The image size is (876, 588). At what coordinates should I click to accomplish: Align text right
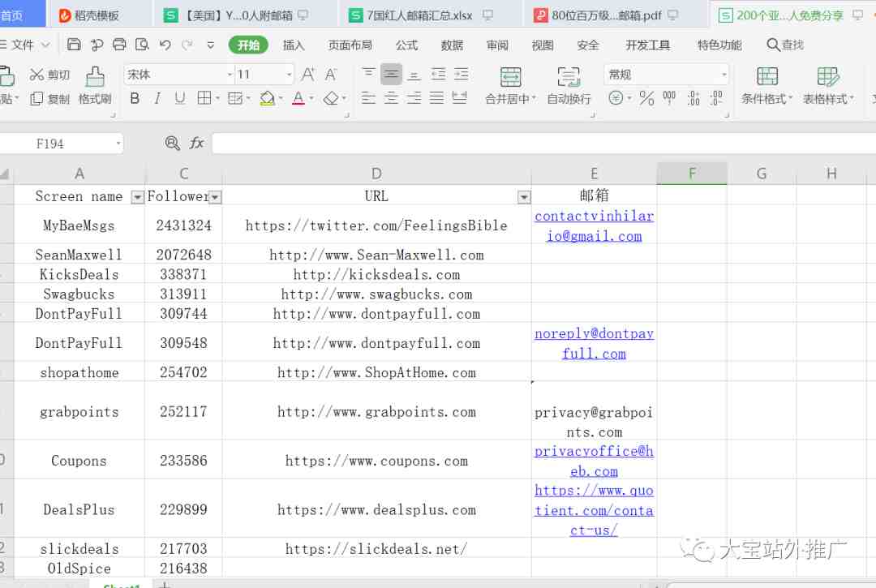click(414, 98)
